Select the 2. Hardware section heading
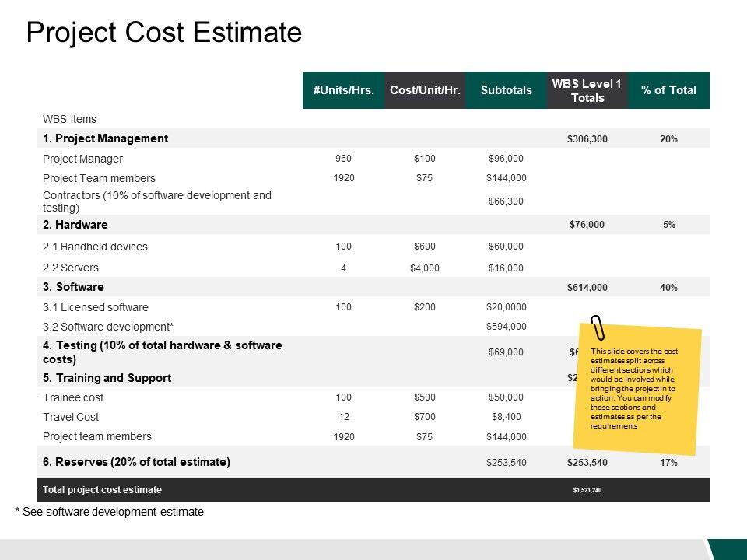This screenshot has width=747, height=560. click(x=75, y=225)
